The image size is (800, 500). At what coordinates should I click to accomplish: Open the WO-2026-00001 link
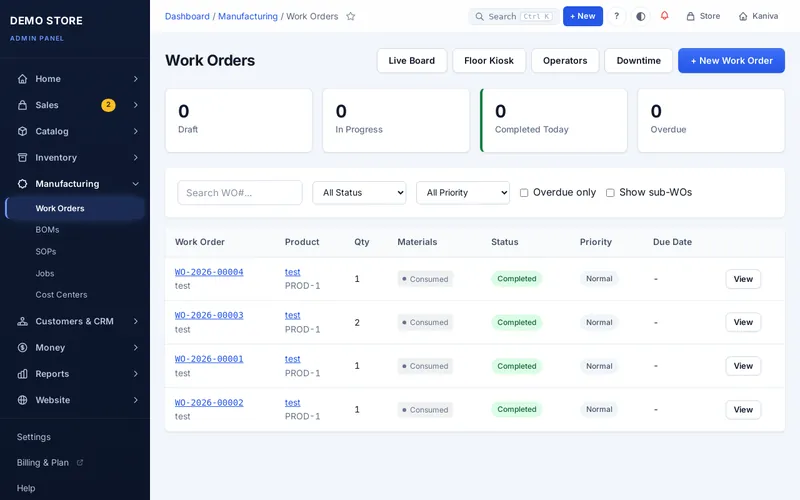coord(209,359)
